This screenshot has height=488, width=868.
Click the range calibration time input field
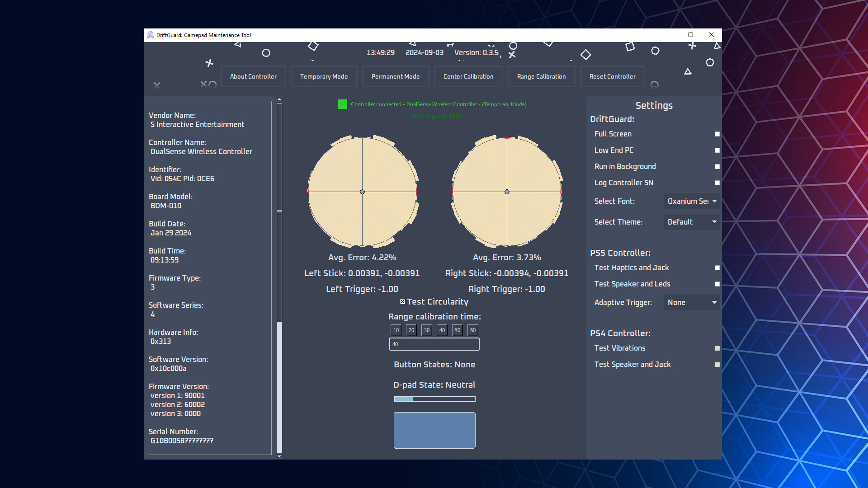[434, 344]
